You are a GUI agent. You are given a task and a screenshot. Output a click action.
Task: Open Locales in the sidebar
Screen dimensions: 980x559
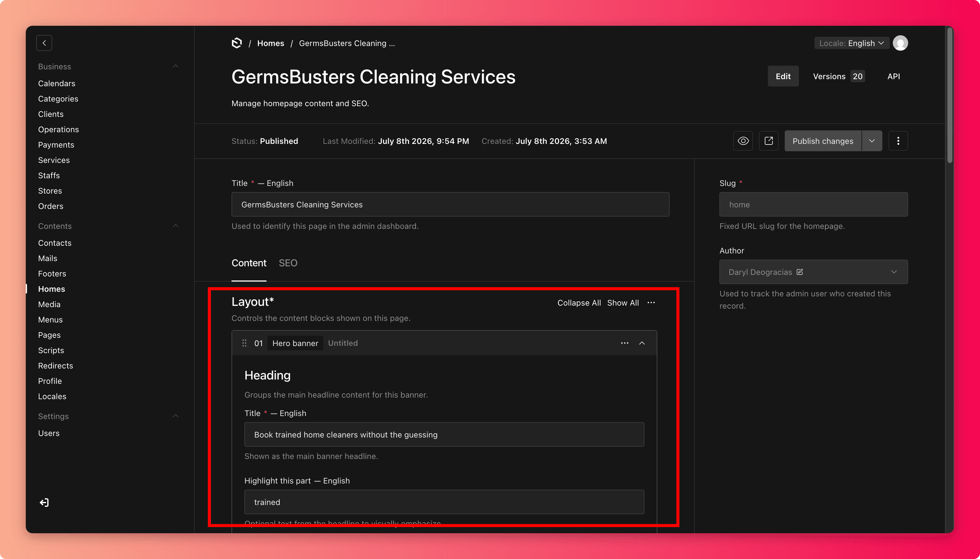point(52,397)
